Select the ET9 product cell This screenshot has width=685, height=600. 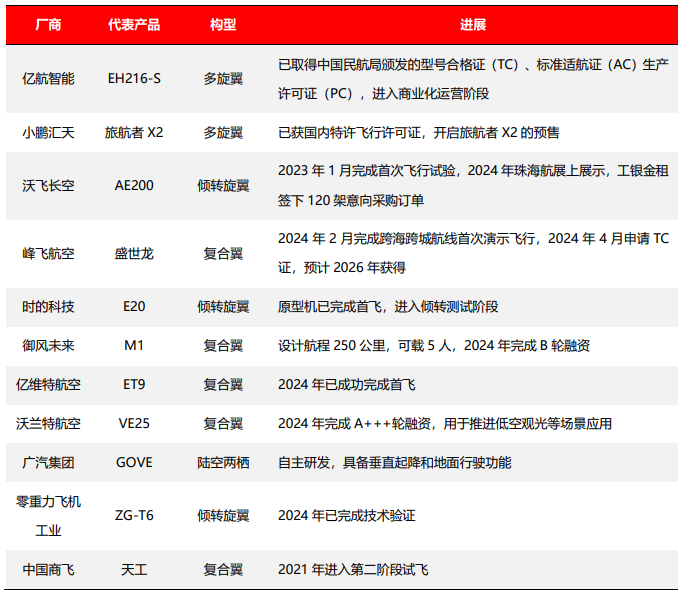(134, 385)
